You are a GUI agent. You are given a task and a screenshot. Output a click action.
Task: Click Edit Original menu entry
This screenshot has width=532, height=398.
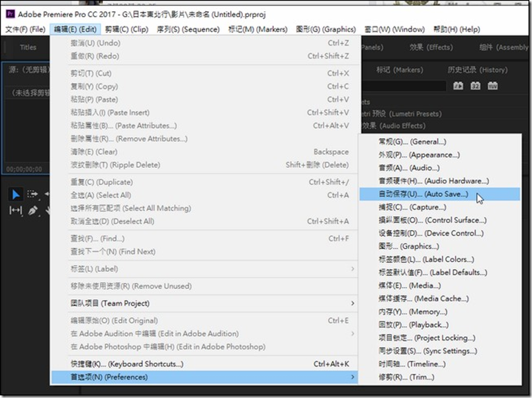204,321
